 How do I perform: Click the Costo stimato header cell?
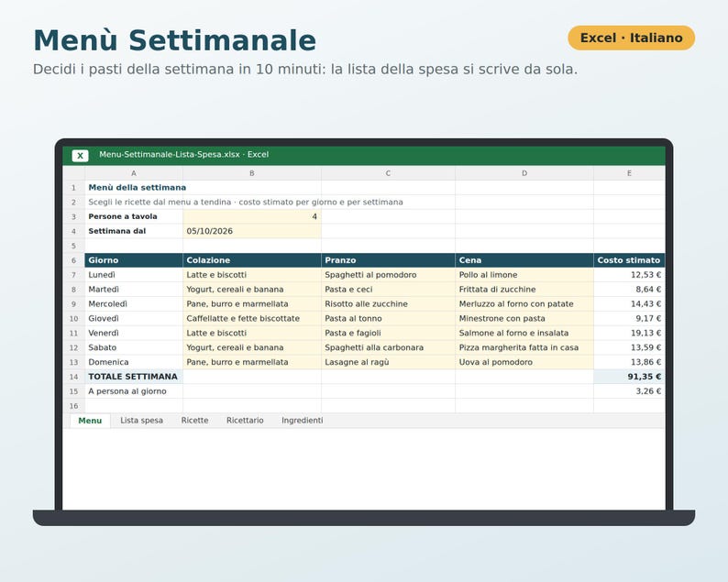[629, 260]
